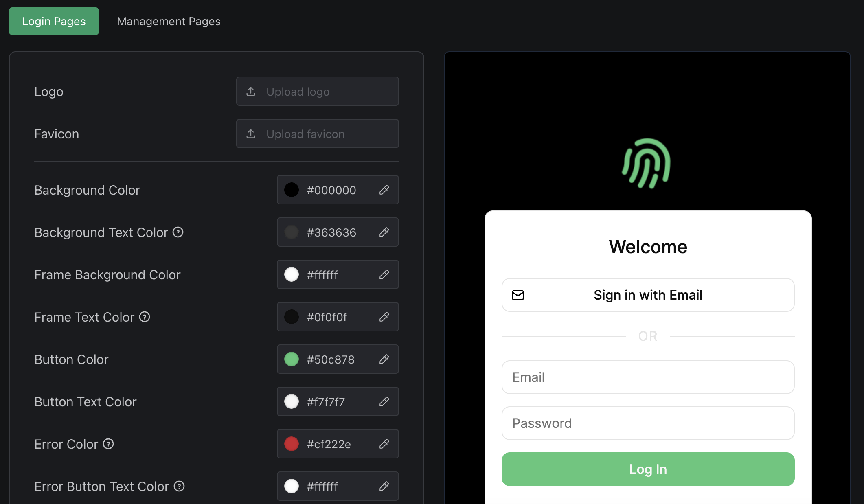Click the Password input in the preview
This screenshot has width=864, height=504.
tap(648, 423)
